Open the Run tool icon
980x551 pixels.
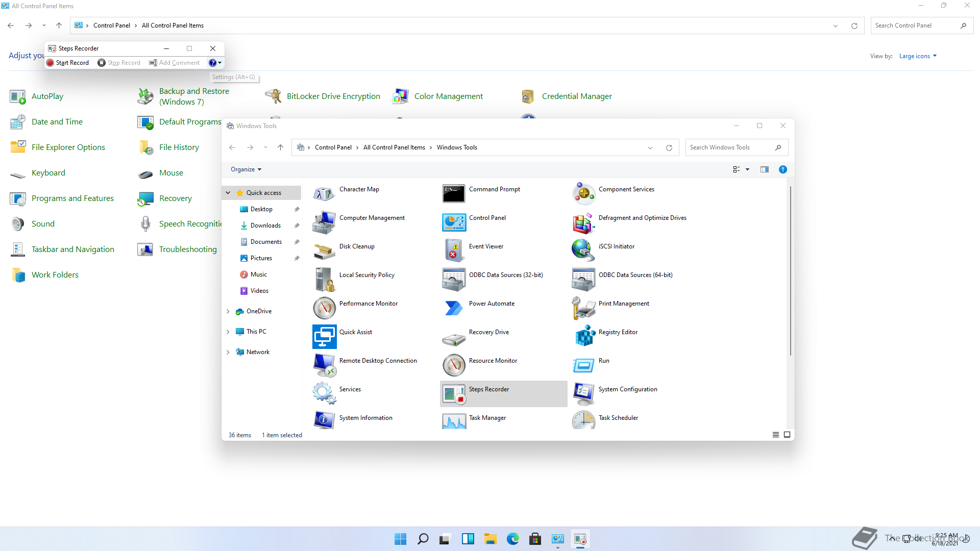click(x=583, y=365)
